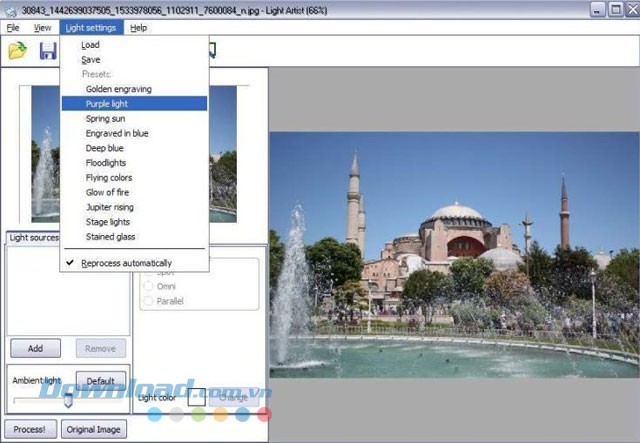Image resolution: width=640 pixels, height=443 pixels.
Task: Choose the Purple light preset
Action: click(106, 104)
